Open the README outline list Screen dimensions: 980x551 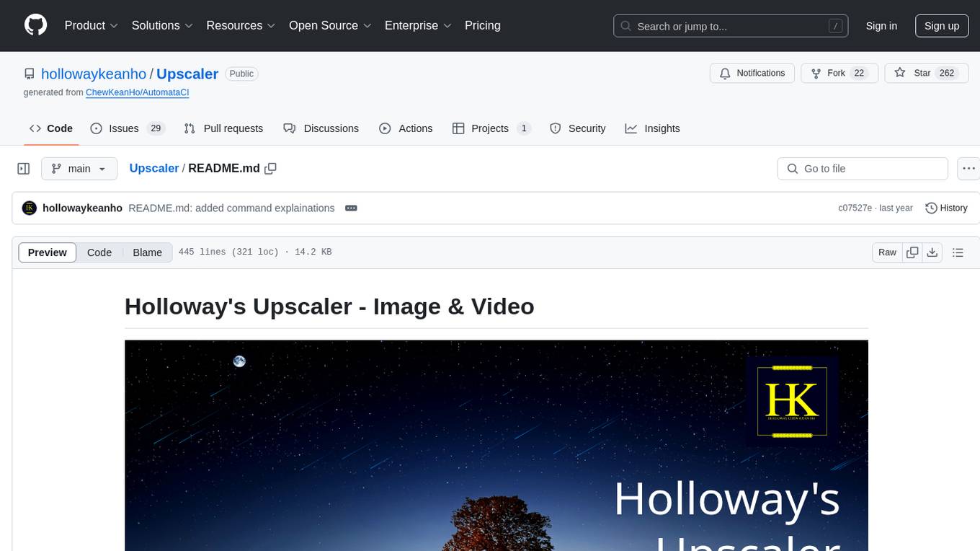(958, 252)
